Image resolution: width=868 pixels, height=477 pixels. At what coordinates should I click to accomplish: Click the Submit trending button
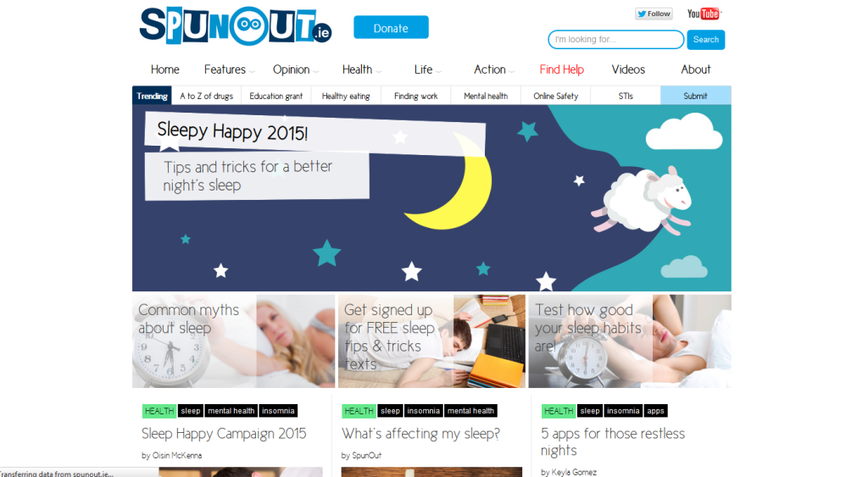click(x=695, y=96)
